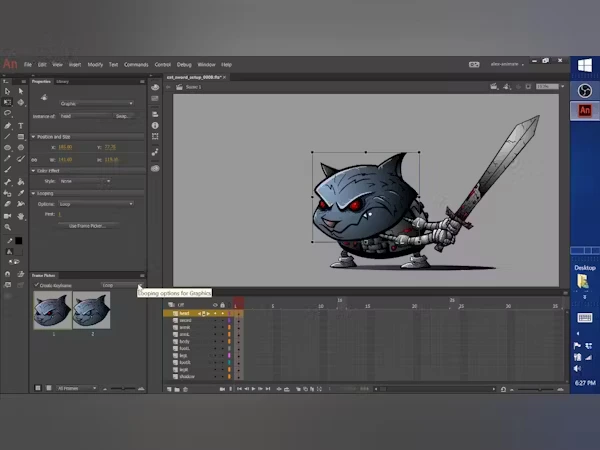Select frame 2 thumbnail in Frame Picker

pyautogui.click(x=92, y=310)
